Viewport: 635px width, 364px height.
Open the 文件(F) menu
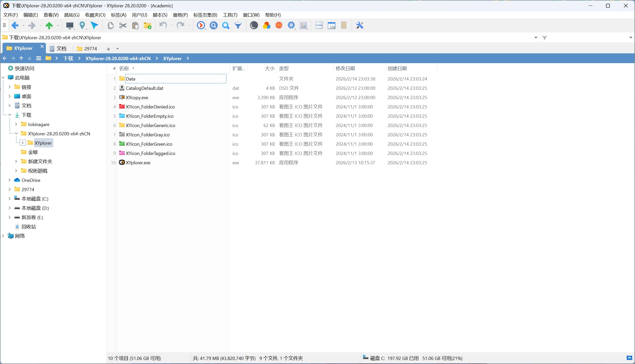pos(11,15)
